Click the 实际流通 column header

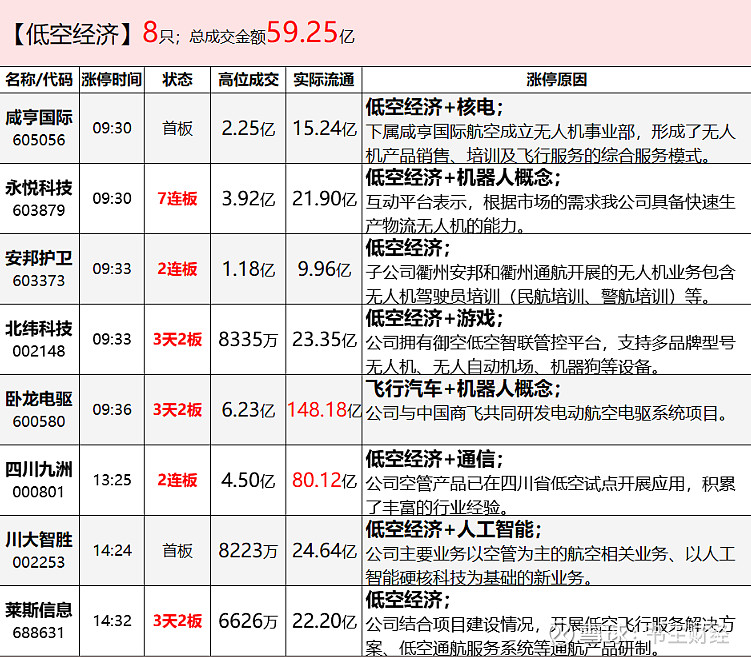324,79
